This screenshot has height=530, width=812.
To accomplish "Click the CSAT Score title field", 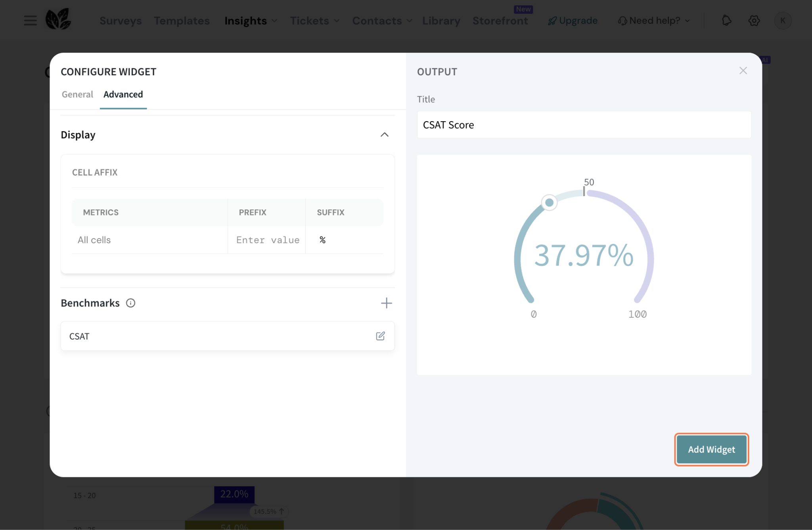I will 584,125.
